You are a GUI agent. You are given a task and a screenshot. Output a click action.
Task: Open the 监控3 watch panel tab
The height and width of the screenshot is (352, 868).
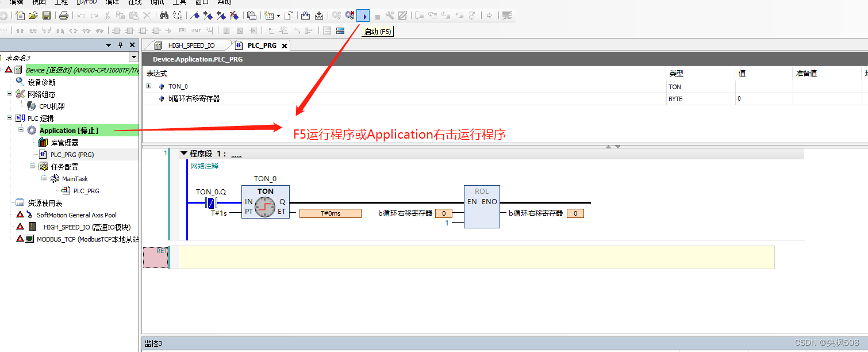click(x=153, y=343)
